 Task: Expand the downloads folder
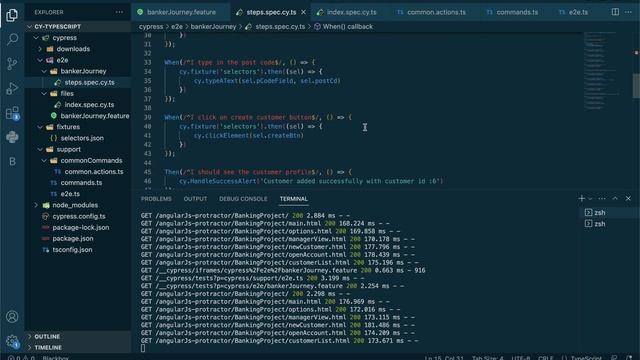click(x=78, y=49)
